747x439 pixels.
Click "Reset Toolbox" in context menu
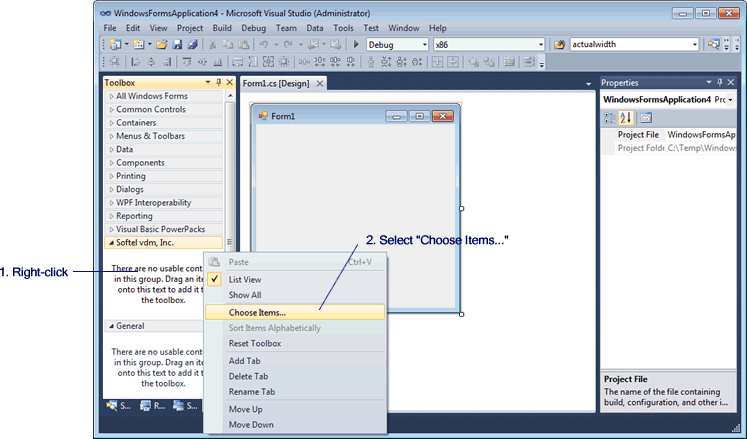click(x=255, y=344)
